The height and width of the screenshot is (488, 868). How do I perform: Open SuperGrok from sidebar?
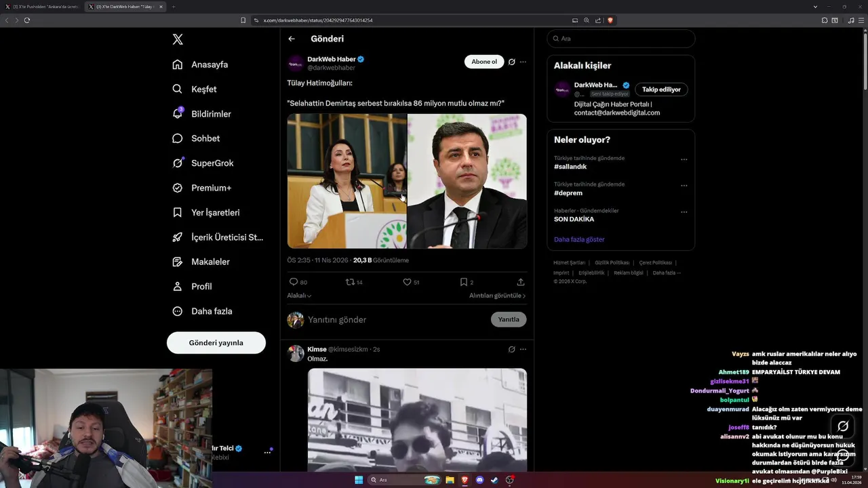[203, 163]
